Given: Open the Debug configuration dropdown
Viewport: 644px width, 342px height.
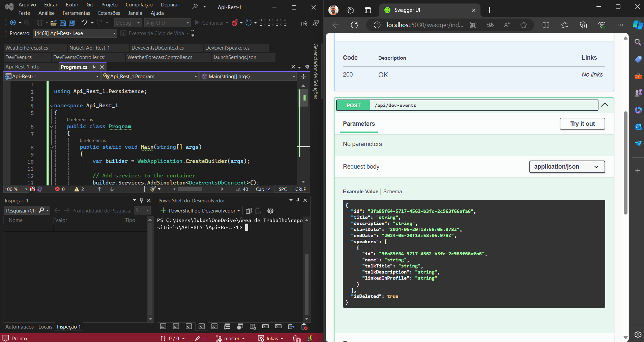Looking at the screenshot, I should click(128, 23).
